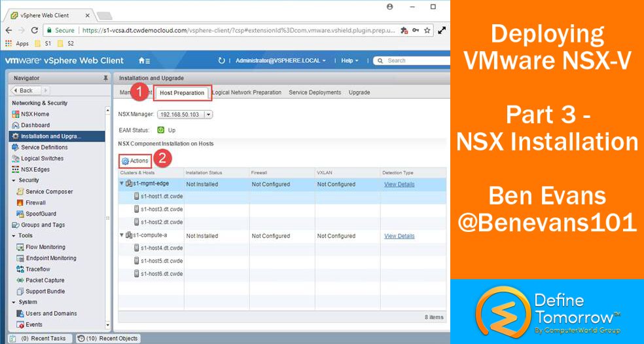Open SpoofGuard
This screenshot has height=344, width=644.
pos(36,214)
